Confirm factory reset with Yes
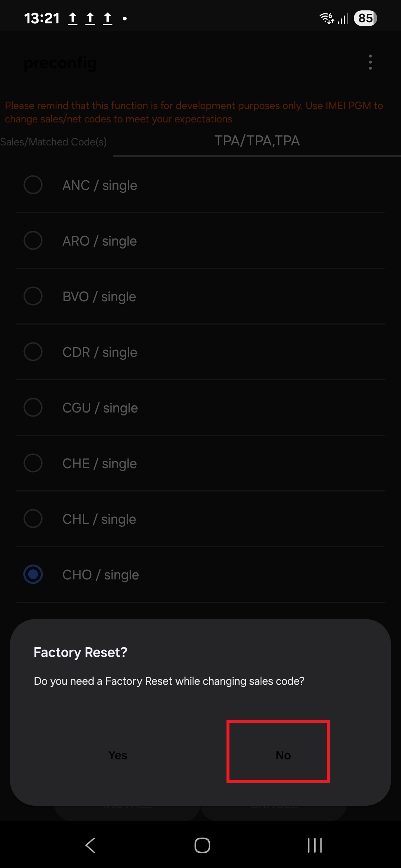 (118, 755)
